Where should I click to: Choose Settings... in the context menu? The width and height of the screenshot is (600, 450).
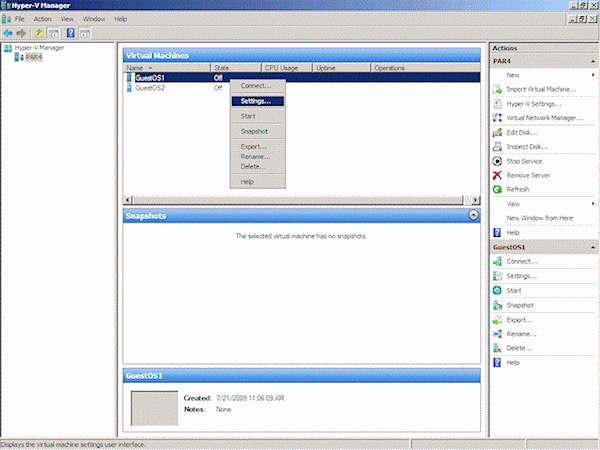(x=258, y=101)
